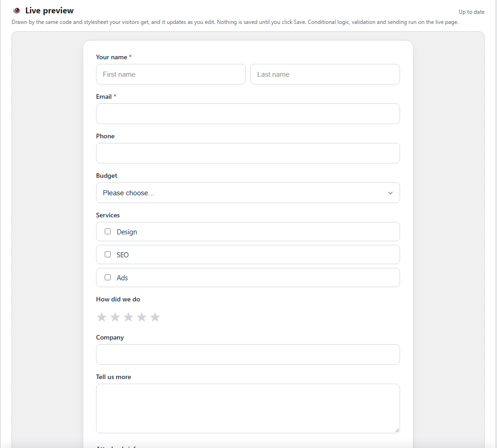This screenshot has height=448, width=497.
Task: Click the Phone input field
Action: pyautogui.click(x=248, y=153)
